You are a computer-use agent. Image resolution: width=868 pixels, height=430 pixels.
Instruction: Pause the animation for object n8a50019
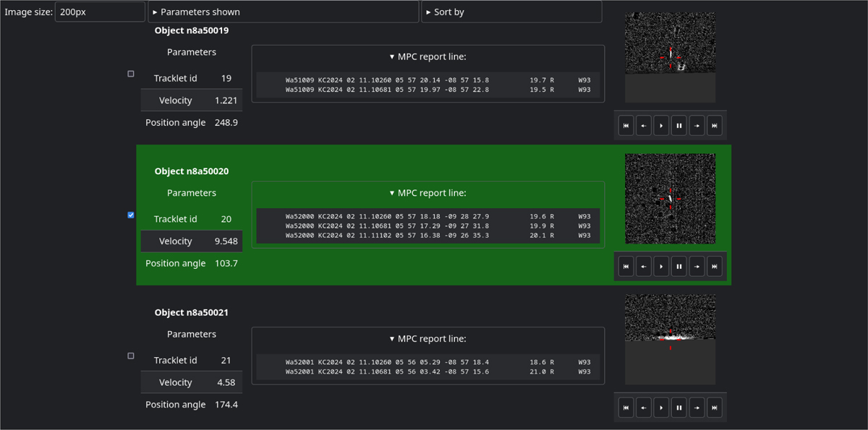[x=678, y=125]
